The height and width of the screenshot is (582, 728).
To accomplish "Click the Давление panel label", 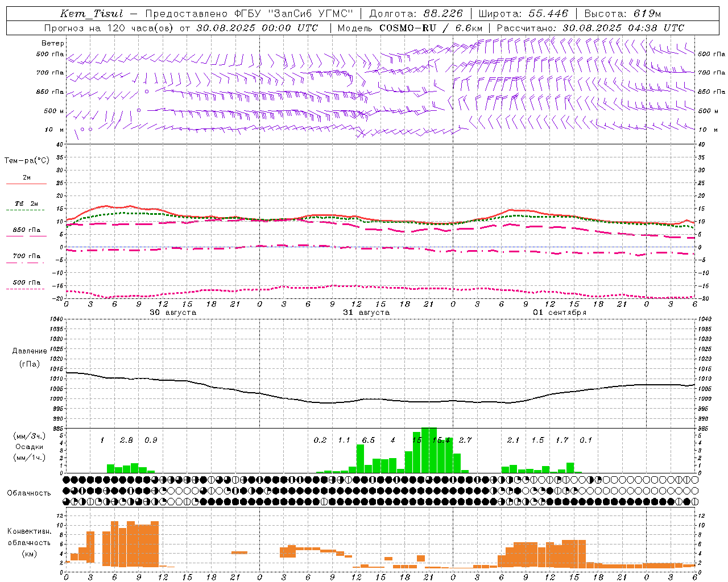I will click(30, 351).
